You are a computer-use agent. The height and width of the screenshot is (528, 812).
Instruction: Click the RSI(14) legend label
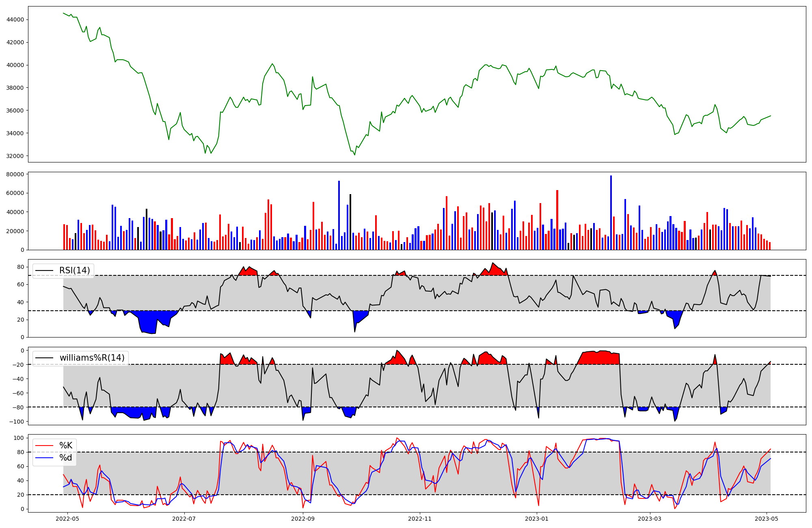tap(75, 270)
